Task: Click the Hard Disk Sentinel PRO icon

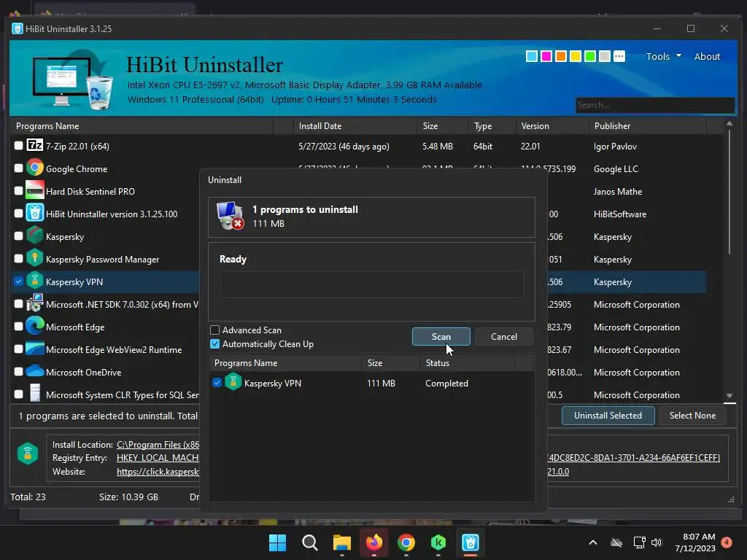Action: [x=35, y=190]
